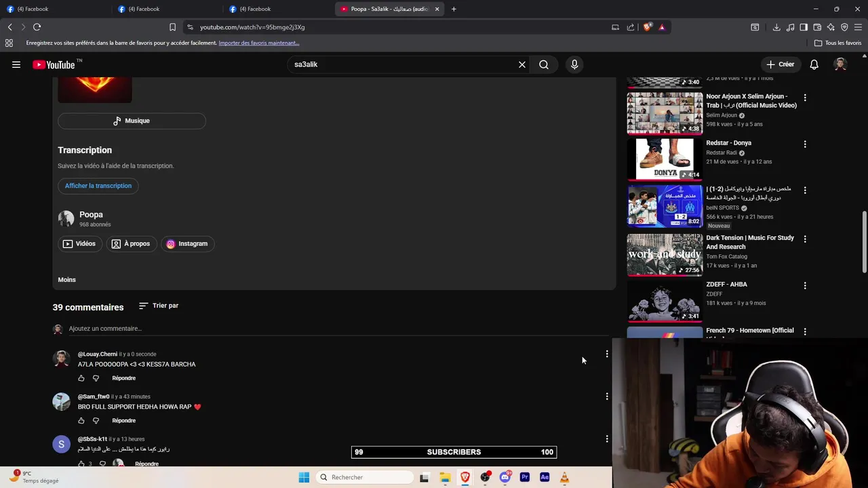The image size is (868, 488).
Task: Play the Dark Tension work and study thumbnail
Action: click(665, 255)
